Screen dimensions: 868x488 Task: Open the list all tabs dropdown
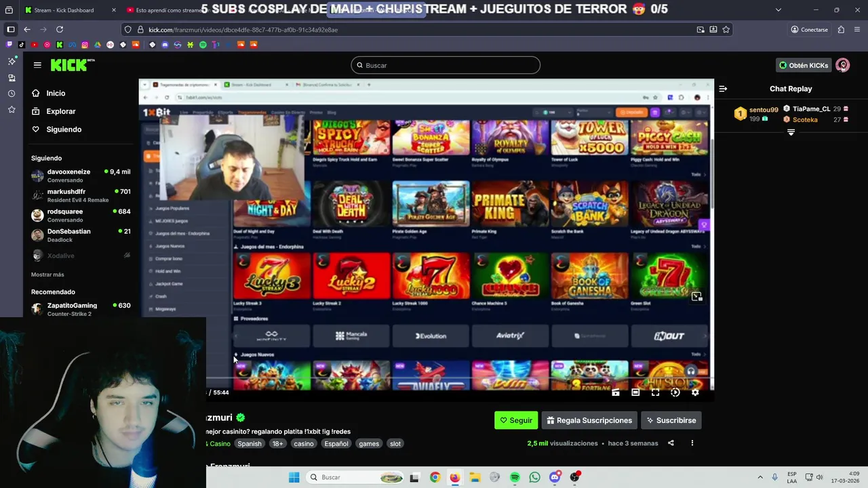(x=778, y=9)
